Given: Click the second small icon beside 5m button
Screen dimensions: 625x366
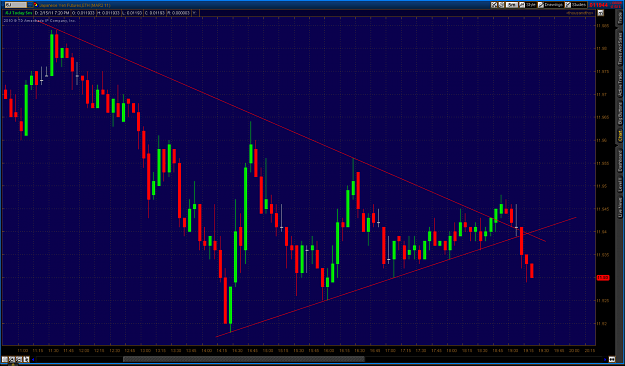Looking at the screenshot, I should tap(501, 5).
